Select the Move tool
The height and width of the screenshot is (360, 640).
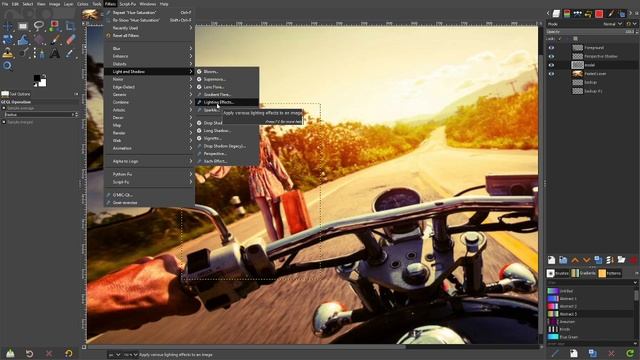coord(7,27)
